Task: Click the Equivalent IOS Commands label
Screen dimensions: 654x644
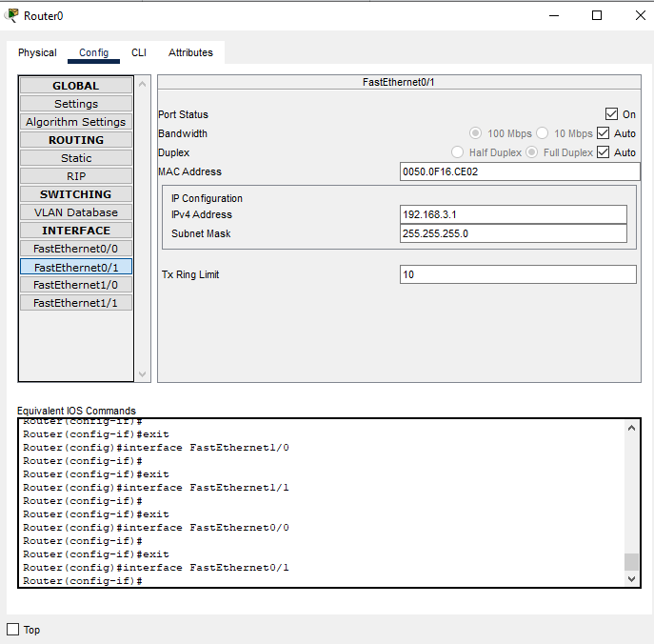Action: click(x=76, y=411)
